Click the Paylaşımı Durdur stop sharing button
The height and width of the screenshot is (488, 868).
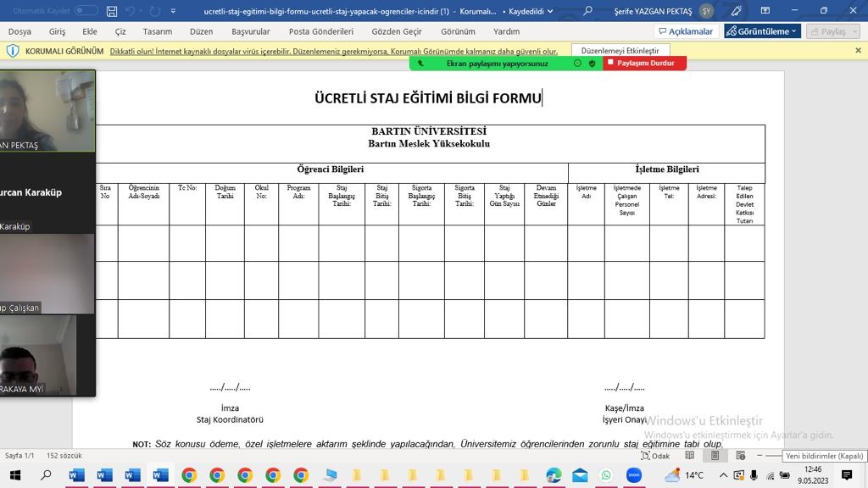pos(645,63)
